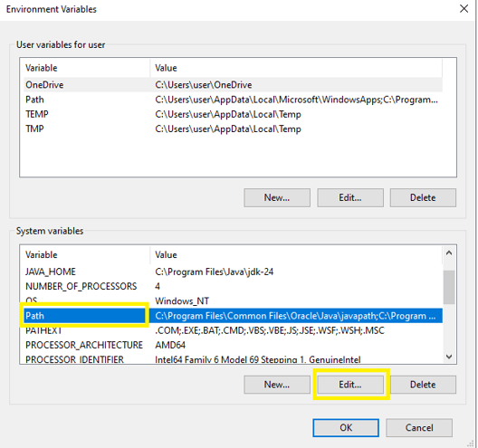The image size is (478, 448).
Task: Click New under System variables
Action: click(277, 385)
